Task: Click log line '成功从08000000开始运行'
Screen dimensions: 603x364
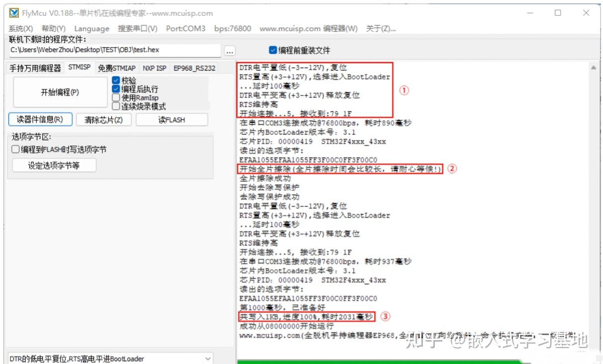Action: pos(287,326)
